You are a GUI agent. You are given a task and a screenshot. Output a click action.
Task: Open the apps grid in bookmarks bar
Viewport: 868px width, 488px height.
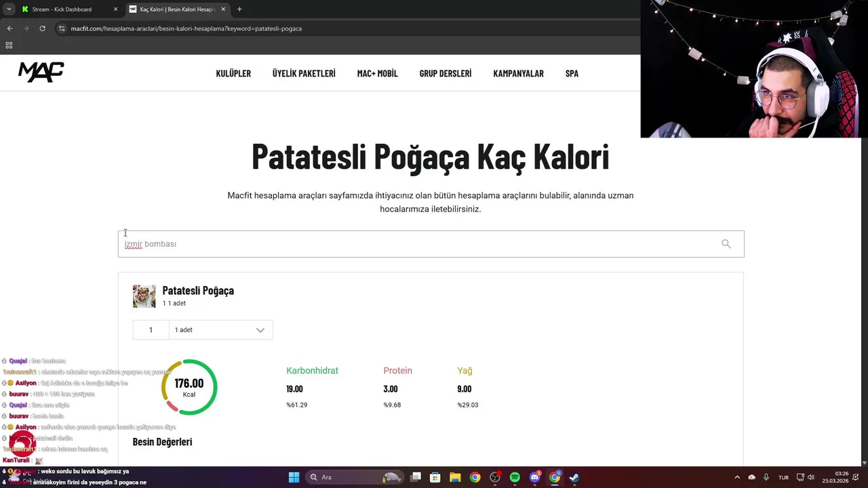click(x=9, y=45)
